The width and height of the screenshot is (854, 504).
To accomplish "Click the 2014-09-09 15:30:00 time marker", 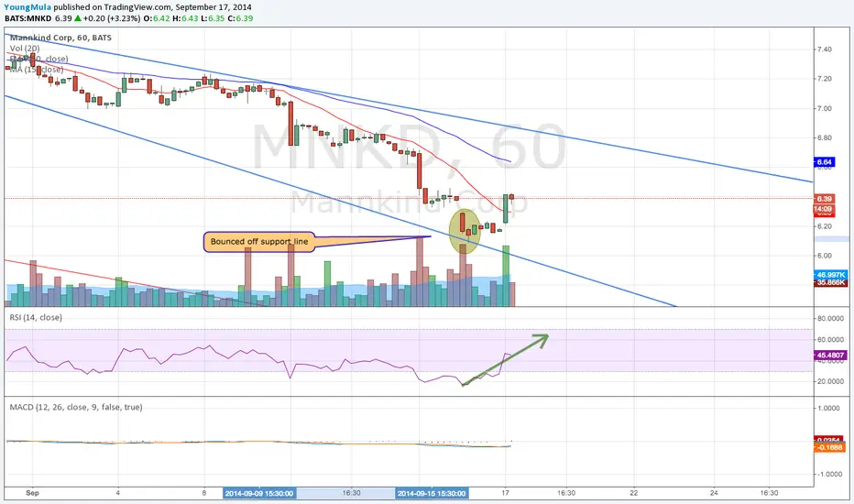I will tap(259, 493).
